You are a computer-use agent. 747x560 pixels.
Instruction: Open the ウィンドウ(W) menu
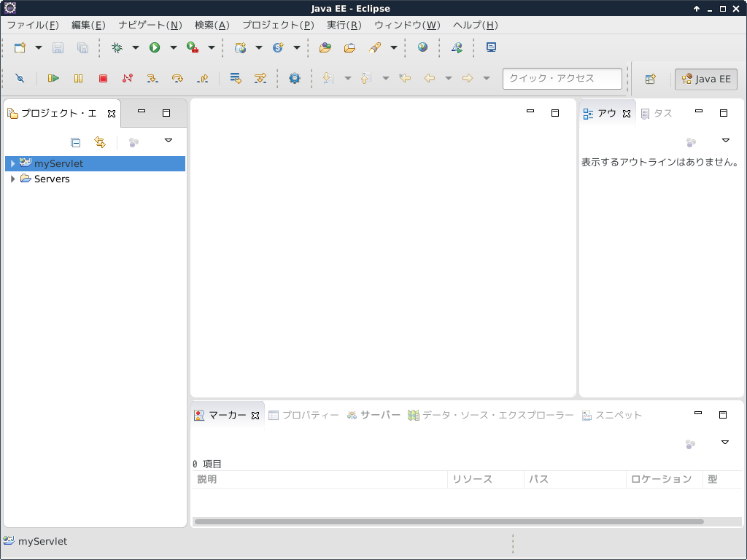click(x=407, y=26)
